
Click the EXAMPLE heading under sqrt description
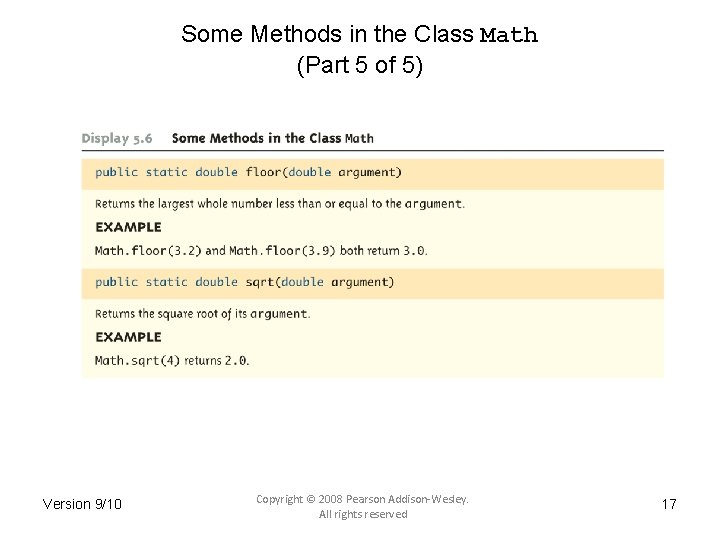pos(128,337)
